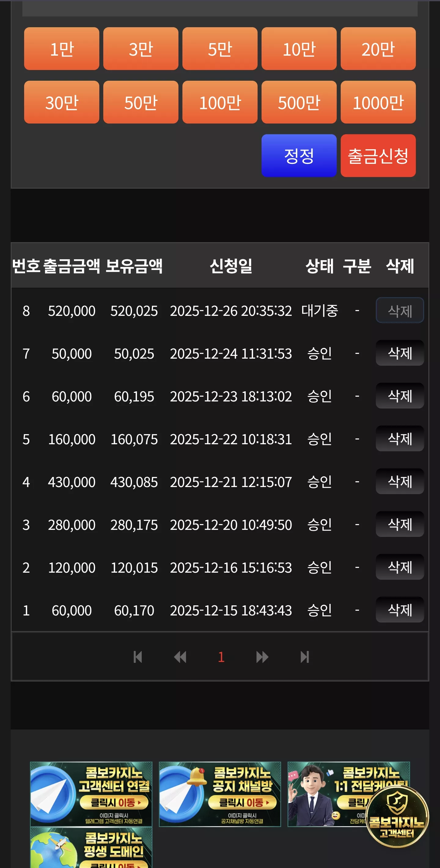Click the amount input field at top

(x=220, y=8)
